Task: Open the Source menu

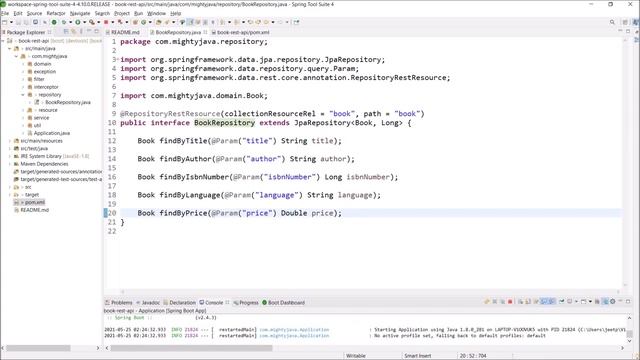Action: [x=34, y=13]
